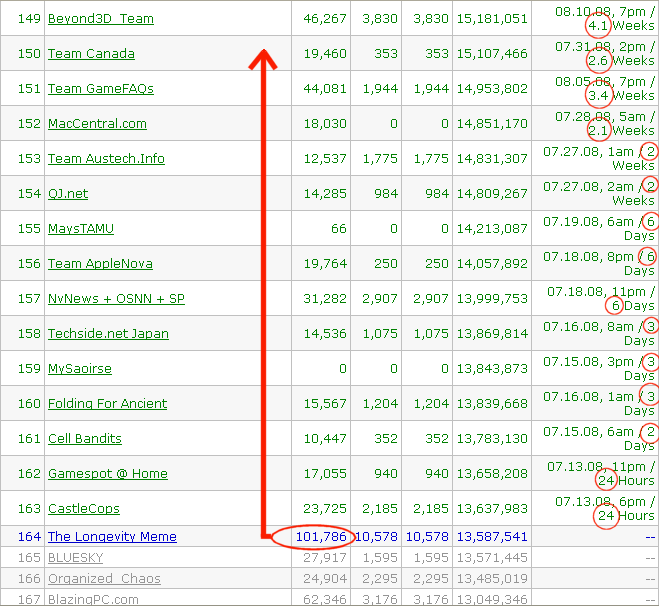Screen dimensions: 659x606
Task: Click the Team GameFAQs link
Action: [x=101, y=89]
